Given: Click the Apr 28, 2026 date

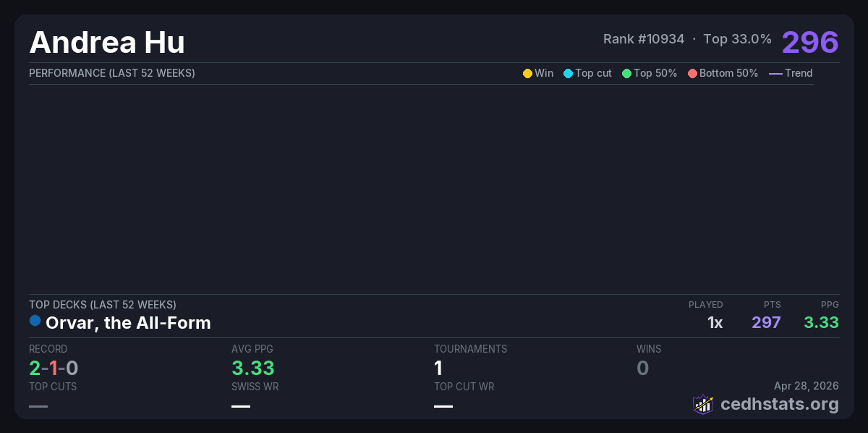Looking at the screenshot, I should click(x=806, y=386).
